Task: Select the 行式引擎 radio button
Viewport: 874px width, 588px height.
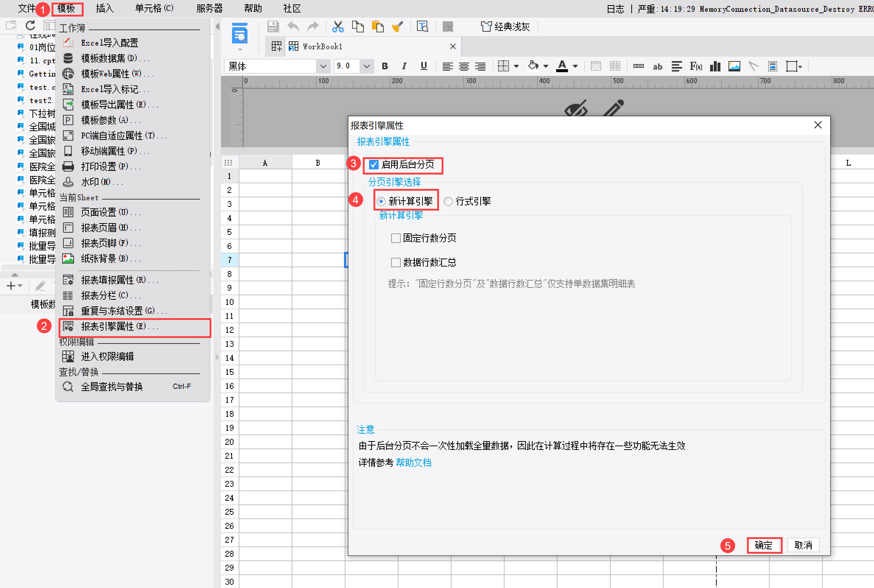Action: click(x=448, y=201)
